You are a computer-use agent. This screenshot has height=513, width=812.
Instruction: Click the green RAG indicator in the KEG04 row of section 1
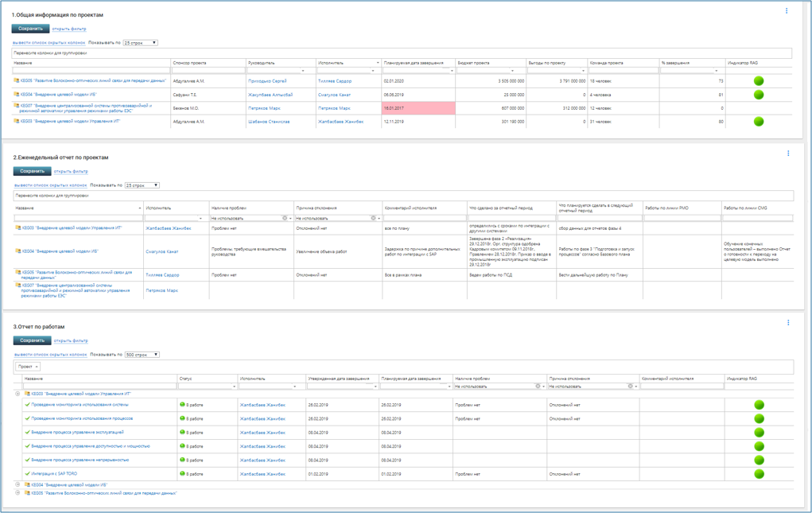[x=759, y=94]
